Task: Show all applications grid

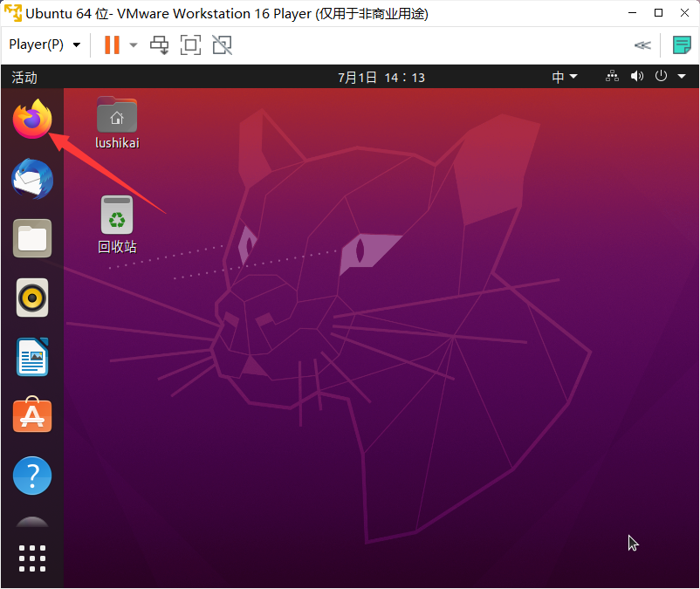Action: click(32, 558)
